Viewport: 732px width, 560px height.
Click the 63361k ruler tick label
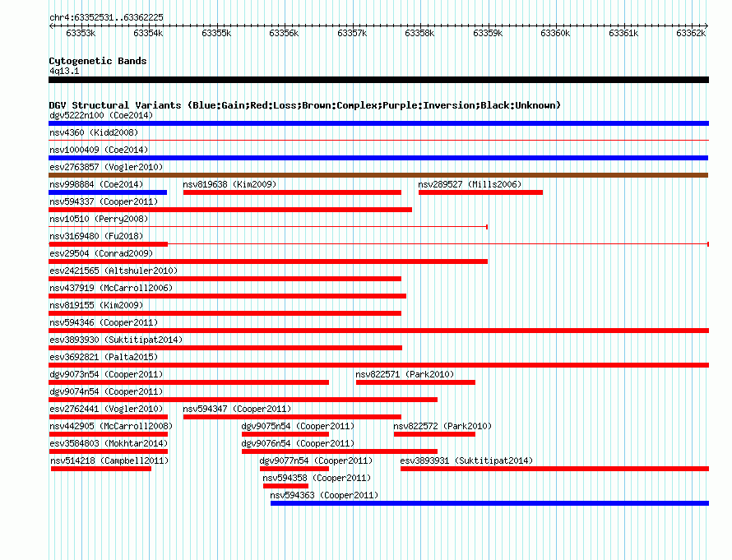[x=623, y=33]
